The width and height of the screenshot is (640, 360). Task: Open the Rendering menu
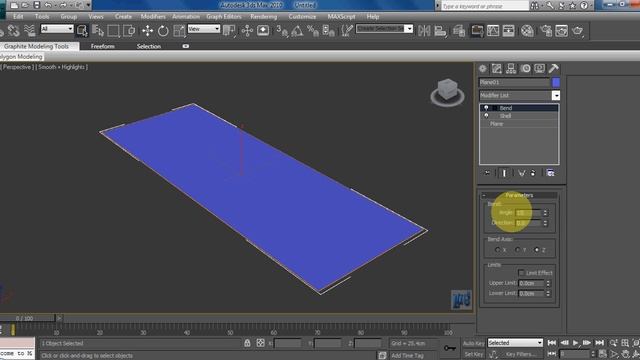264,17
